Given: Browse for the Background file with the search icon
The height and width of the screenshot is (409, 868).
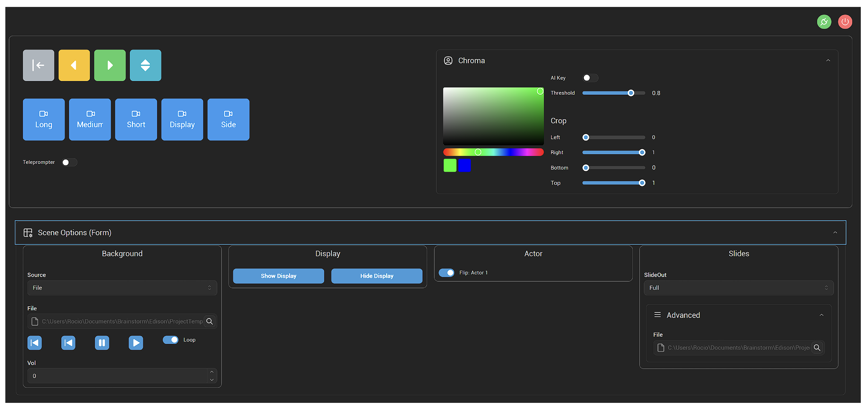Looking at the screenshot, I should (x=210, y=321).
